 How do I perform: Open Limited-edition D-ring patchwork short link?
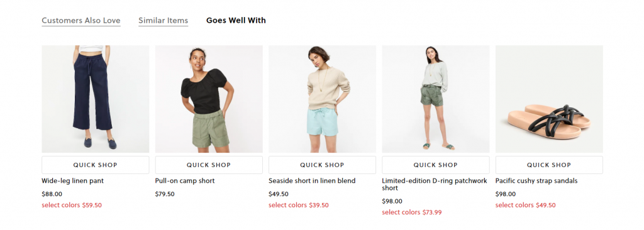435,184
